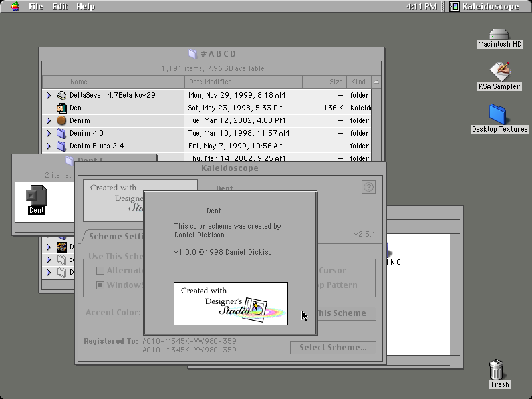Viewport: 532px width, 399px height.
Task: Toggle the sort order button beside Kind column
Action: (x=376, y=82)
